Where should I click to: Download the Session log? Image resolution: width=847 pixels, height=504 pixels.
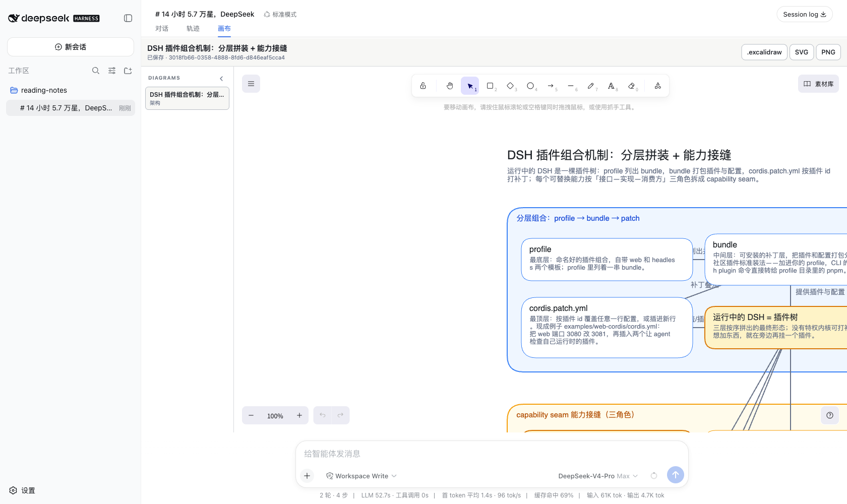point(805,14)
